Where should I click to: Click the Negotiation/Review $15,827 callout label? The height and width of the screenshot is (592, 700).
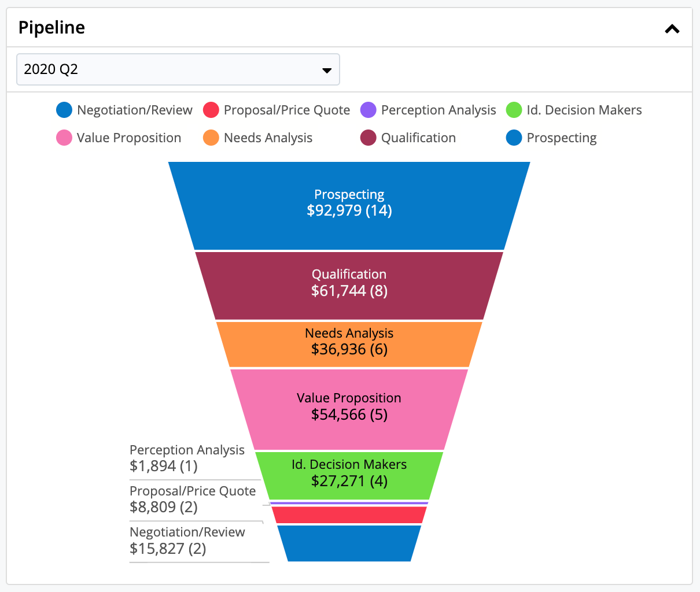click(187, 541)
